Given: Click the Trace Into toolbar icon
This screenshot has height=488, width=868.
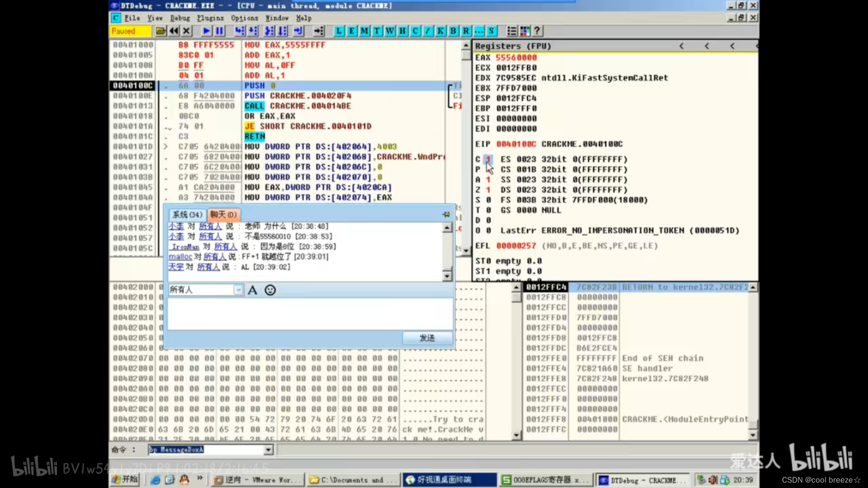Looking at the screenshot, I should [269, 31].
